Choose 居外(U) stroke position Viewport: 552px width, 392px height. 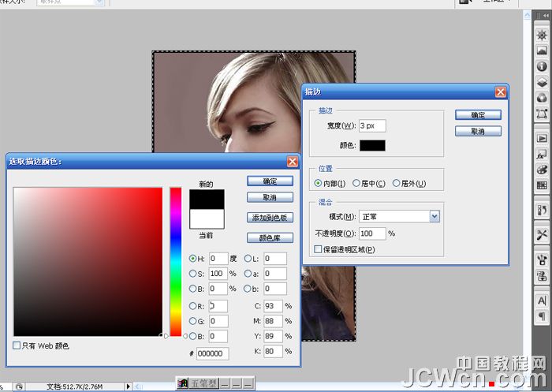397,183
